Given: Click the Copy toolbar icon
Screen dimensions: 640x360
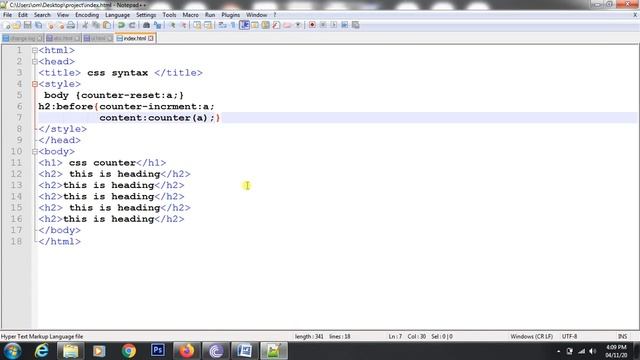Looking at the screenshot, I should (96, 25).
